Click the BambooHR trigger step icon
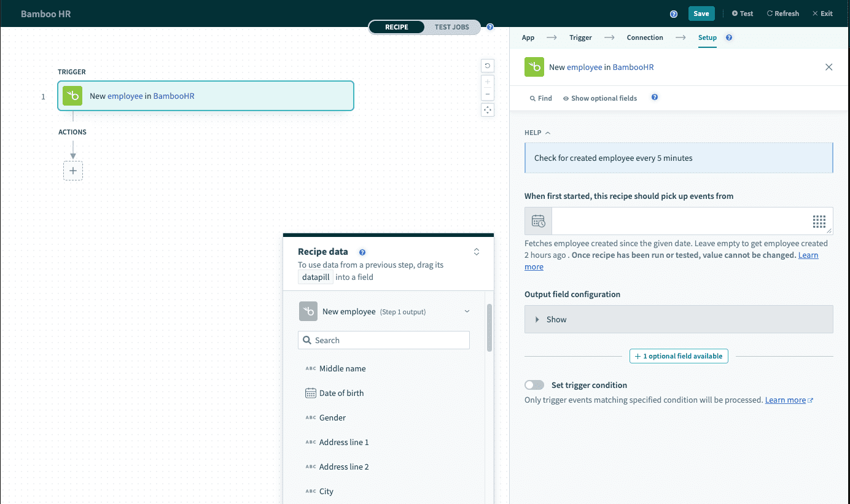 [x=72, y=96]
